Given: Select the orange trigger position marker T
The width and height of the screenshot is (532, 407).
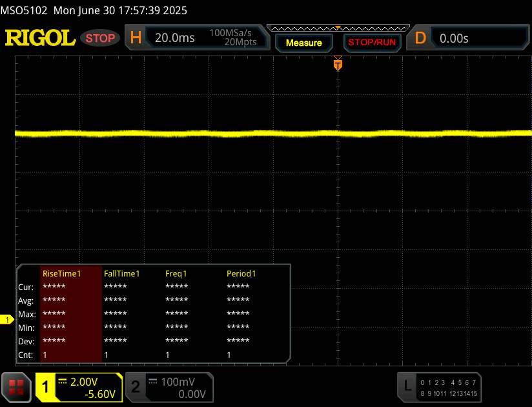Looking at the screenshot, I should 338,65.
